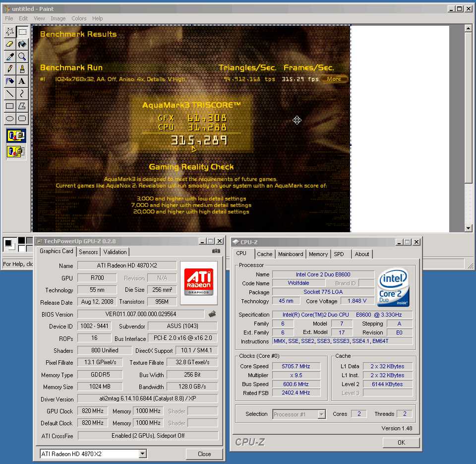Image resolution: width=476 pixels, height=464 pixels.
Task: Select the black swatch in Paint palette
Action: [21, 240]
